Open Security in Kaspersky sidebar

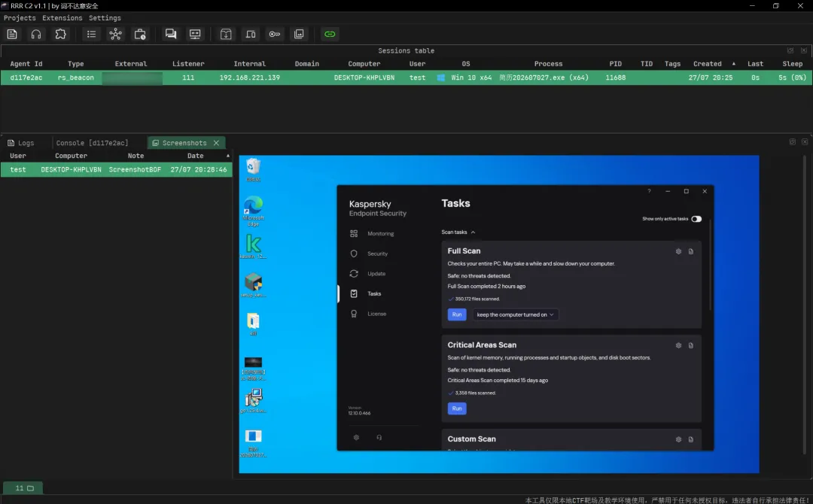point(369,254)
